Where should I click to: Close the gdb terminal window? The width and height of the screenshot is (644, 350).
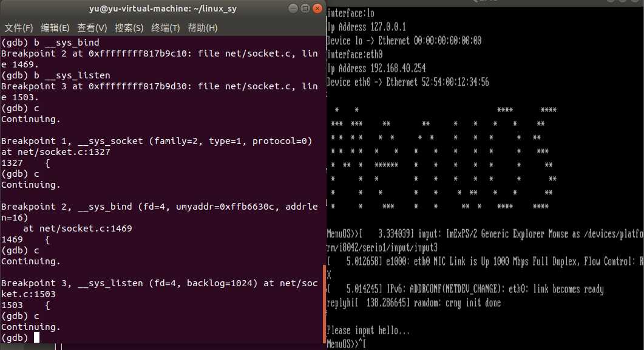pyautogui.click(x=317, y=9)
